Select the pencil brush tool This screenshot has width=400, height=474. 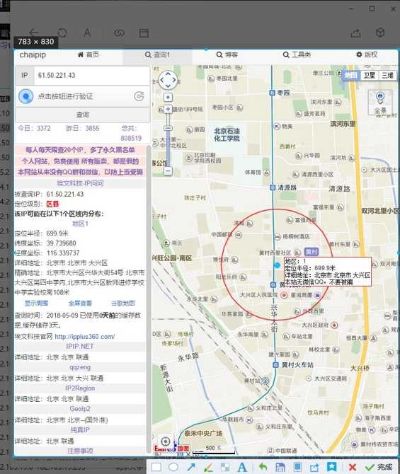coord(208,467)
